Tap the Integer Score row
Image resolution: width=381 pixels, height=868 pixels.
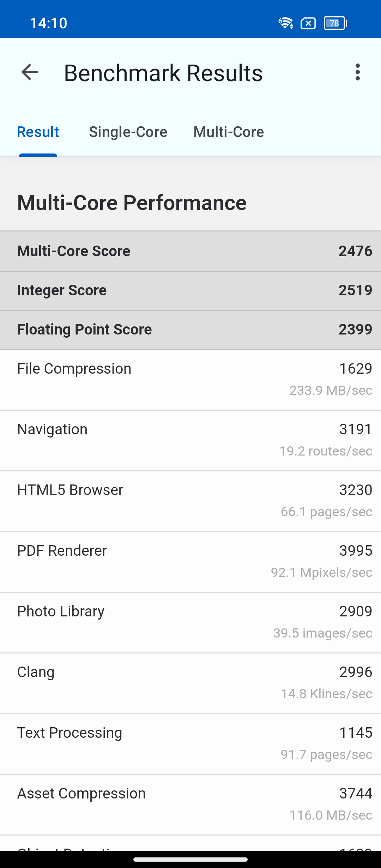tap(190, 290)
